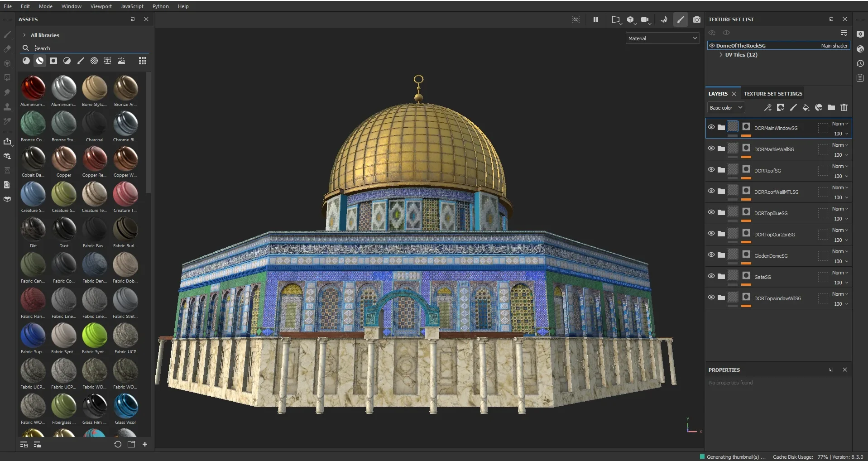Filter assets by Brushes category
868x461 pixels.
81,61
